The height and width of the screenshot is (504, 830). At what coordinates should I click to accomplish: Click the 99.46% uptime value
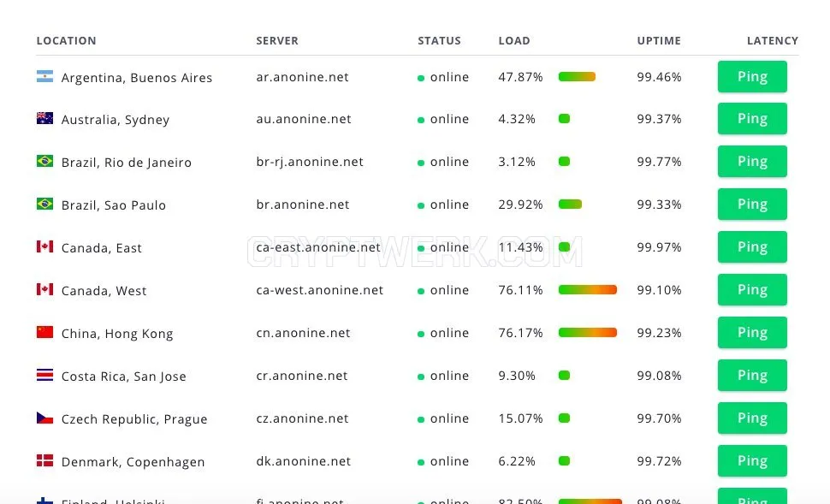[x=659, y=77]
